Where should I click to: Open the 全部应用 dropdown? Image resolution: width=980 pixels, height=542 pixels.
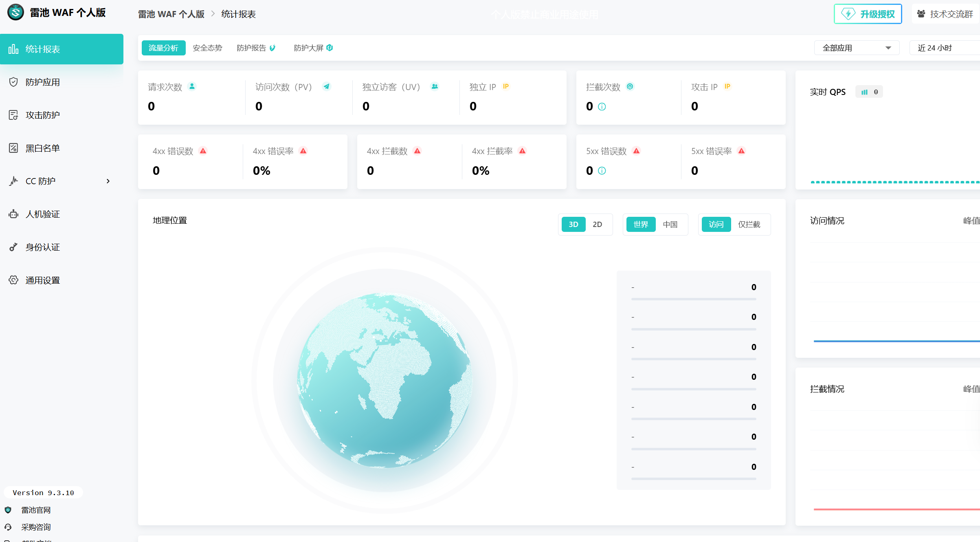tap(857, 48)
